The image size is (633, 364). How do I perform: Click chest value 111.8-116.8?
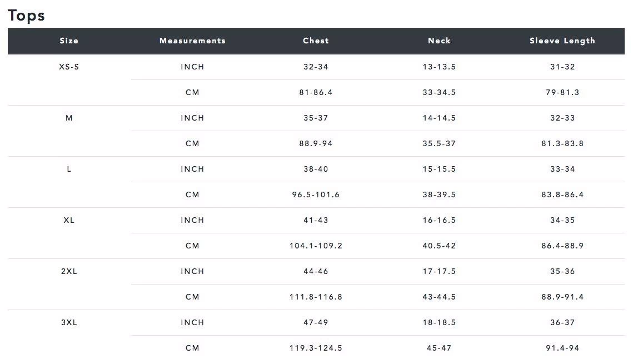click(316, 297)
